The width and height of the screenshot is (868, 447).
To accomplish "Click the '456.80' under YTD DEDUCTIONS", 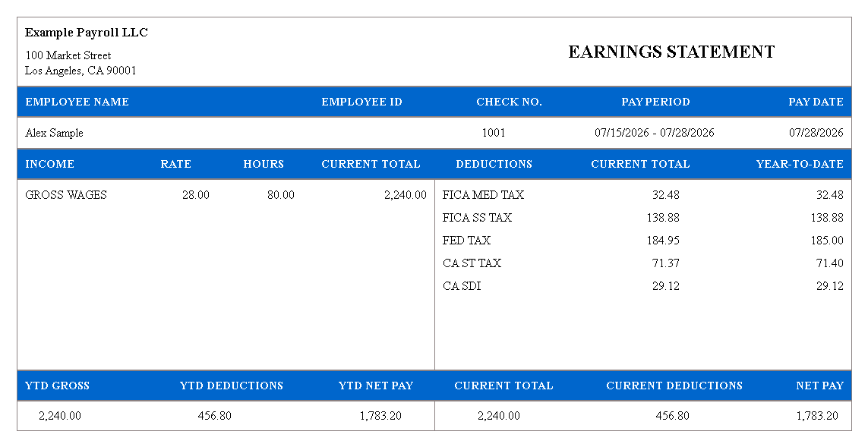I will [215, 415].
